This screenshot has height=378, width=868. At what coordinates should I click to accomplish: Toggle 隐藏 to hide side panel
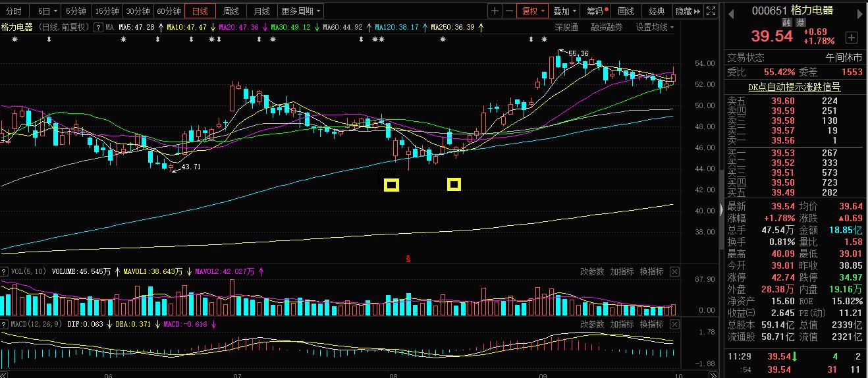(x=688, y=11)
